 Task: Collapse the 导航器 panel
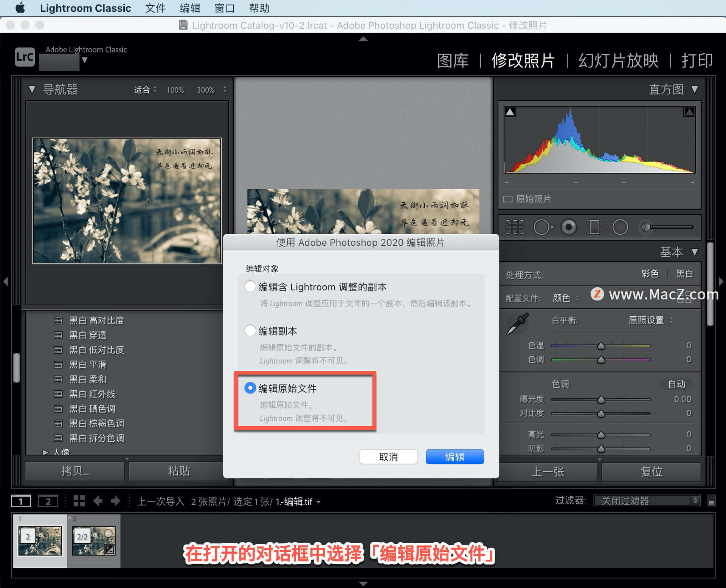click(32, 90)
